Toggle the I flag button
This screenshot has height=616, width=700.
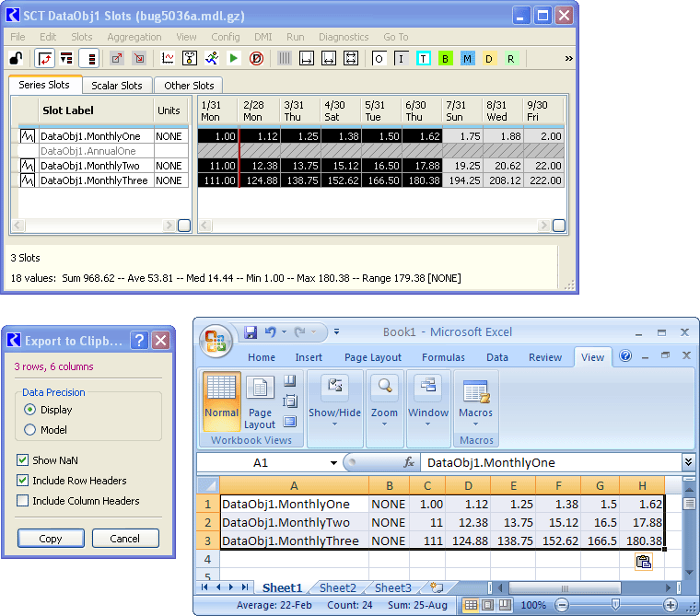401,59
